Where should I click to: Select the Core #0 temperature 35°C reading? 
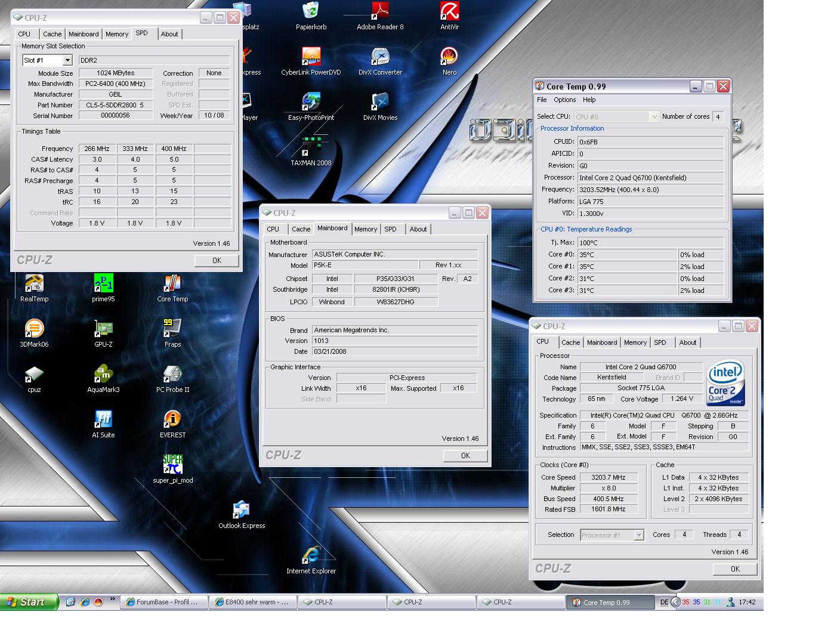(627, 255)
